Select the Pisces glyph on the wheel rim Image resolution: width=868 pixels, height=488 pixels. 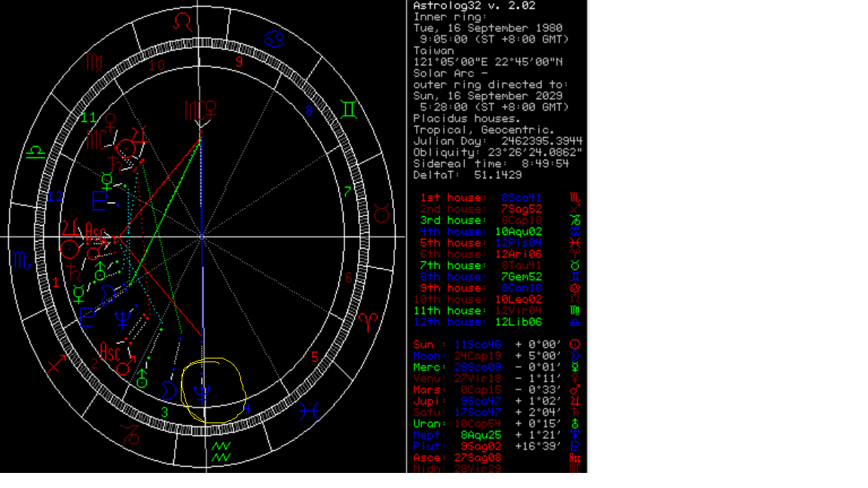[x=310, y=410]
